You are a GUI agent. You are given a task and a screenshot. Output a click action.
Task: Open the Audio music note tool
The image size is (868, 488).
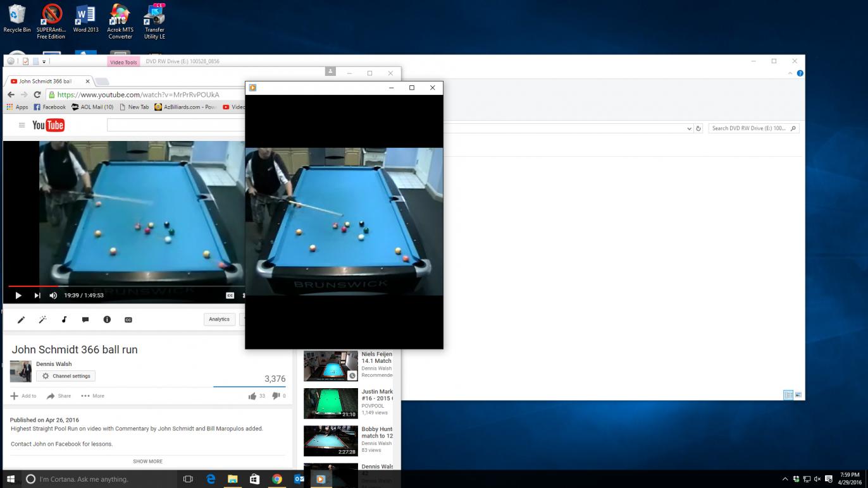pyautogui.click(x=64, y=320)
